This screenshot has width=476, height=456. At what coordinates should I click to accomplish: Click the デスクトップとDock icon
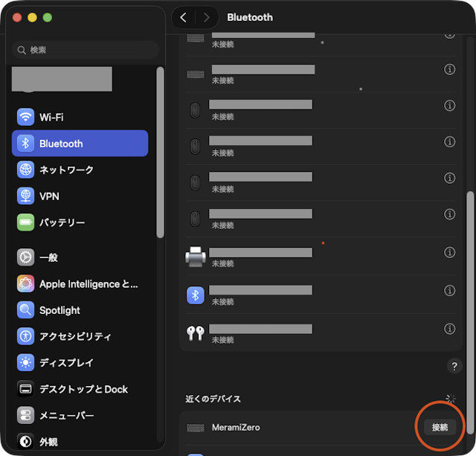point(25,389)
